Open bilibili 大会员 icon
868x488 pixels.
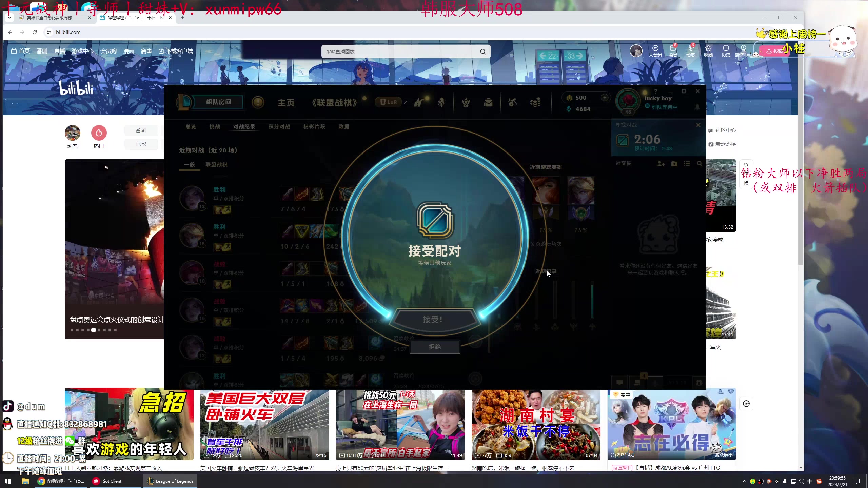click(655, 51)
